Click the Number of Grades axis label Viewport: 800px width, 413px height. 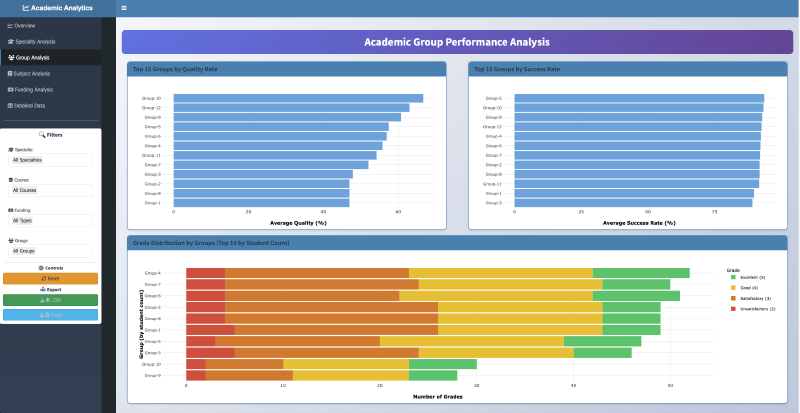click(x=438, y=396)
